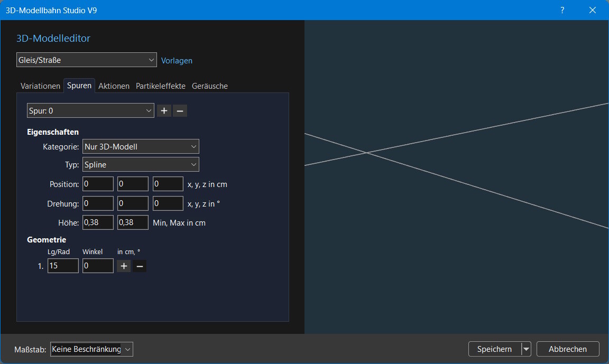Remove geometry segment with minus icon

140,266
